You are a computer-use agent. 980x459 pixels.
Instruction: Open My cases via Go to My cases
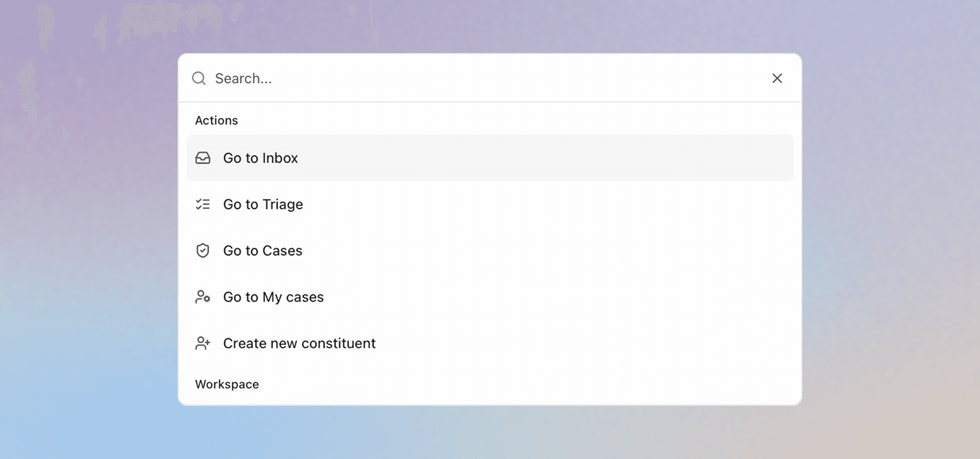(x=274, y=297)
